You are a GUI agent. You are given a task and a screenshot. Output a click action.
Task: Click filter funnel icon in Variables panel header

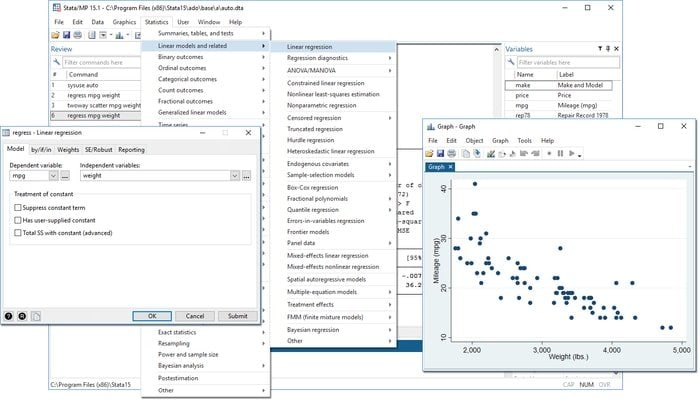point(600,49)
